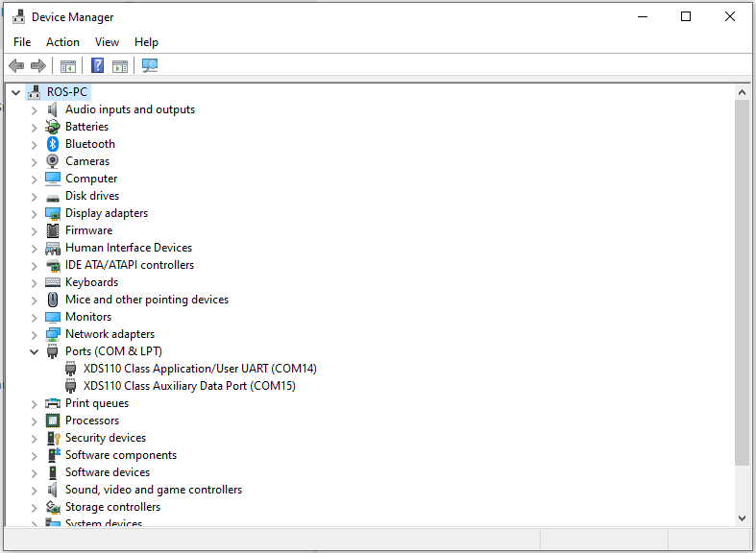Screen dimensions: 756x553
Task: Open the Help menu
Action: (x=146, y=42)
